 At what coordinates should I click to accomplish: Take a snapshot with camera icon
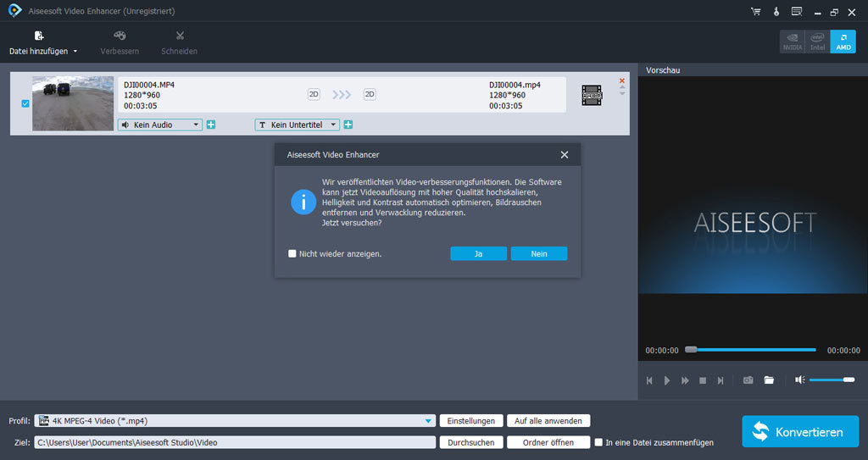tap(748, 380)
